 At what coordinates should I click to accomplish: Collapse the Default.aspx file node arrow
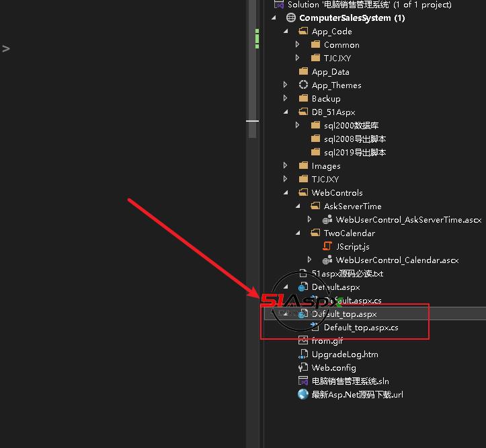tap(286, 287)
